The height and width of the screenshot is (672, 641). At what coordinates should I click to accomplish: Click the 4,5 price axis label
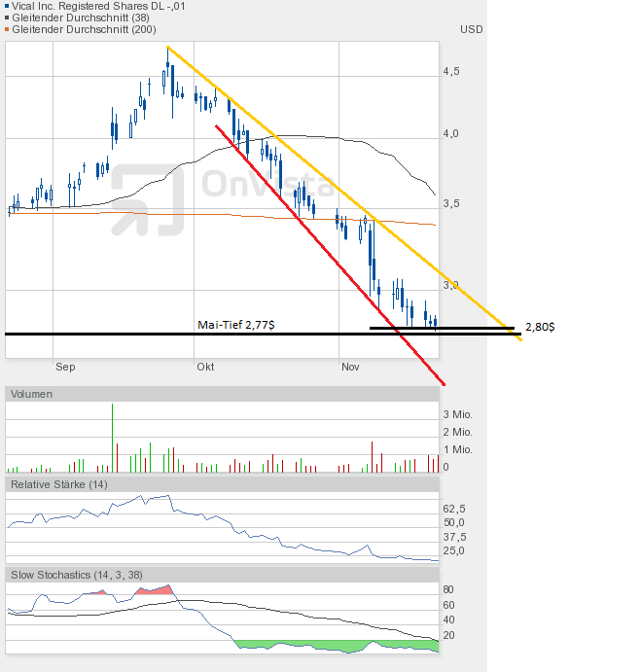coord(451,71)
